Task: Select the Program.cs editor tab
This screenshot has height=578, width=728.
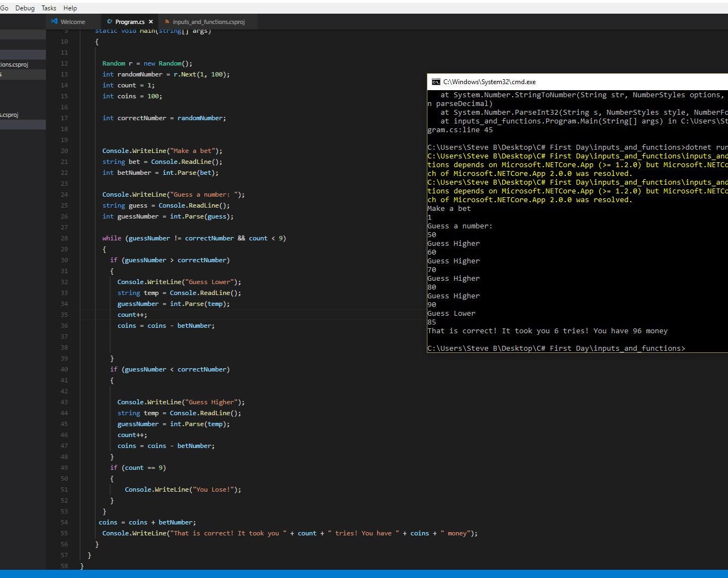Action: 130,22
